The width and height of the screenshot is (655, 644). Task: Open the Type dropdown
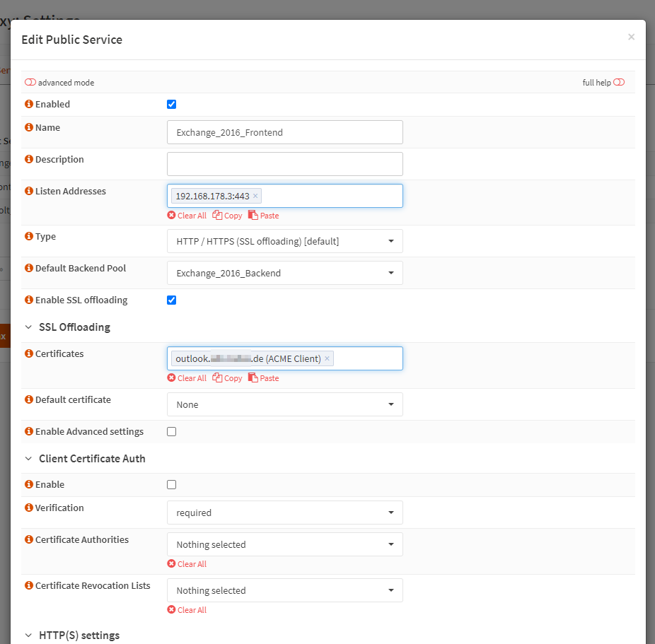click(x=285, y=241)
